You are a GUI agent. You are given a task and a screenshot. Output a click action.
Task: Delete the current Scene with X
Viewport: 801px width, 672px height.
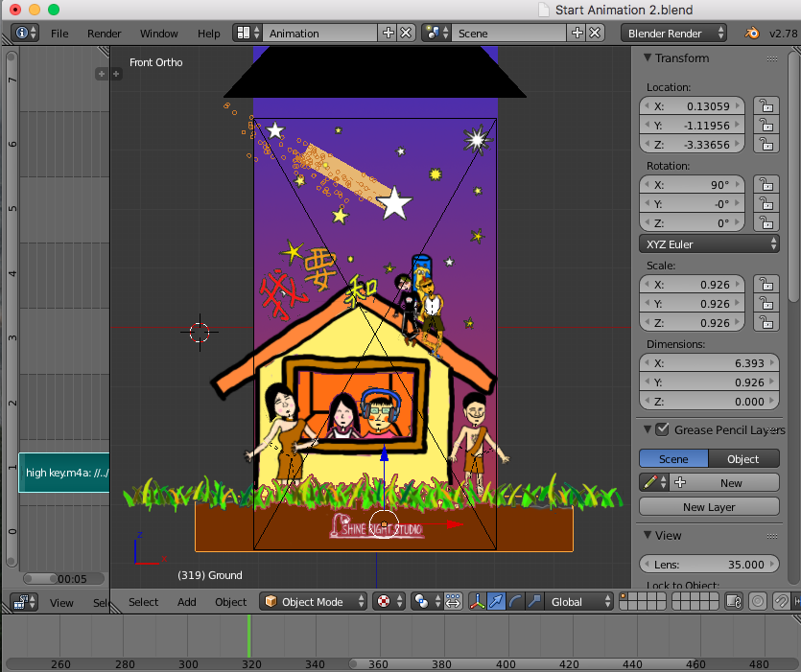click(595, 34)
